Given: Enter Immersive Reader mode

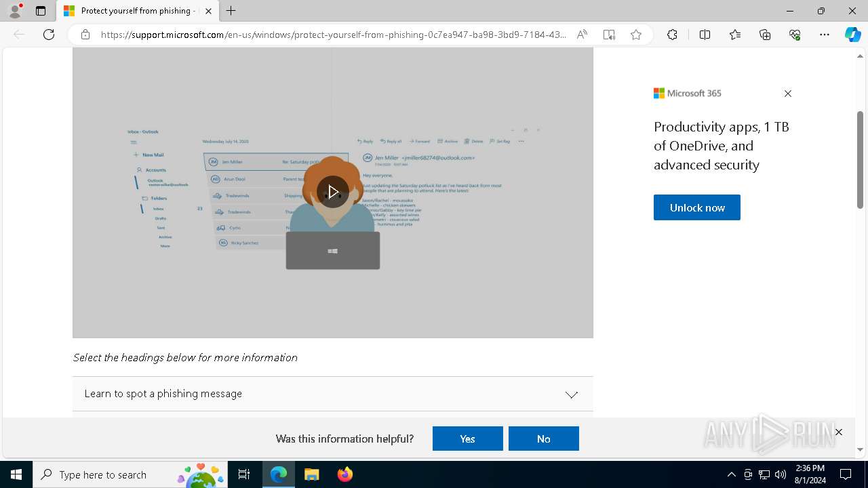Looking at the screenshot, I should click(609, 35).
